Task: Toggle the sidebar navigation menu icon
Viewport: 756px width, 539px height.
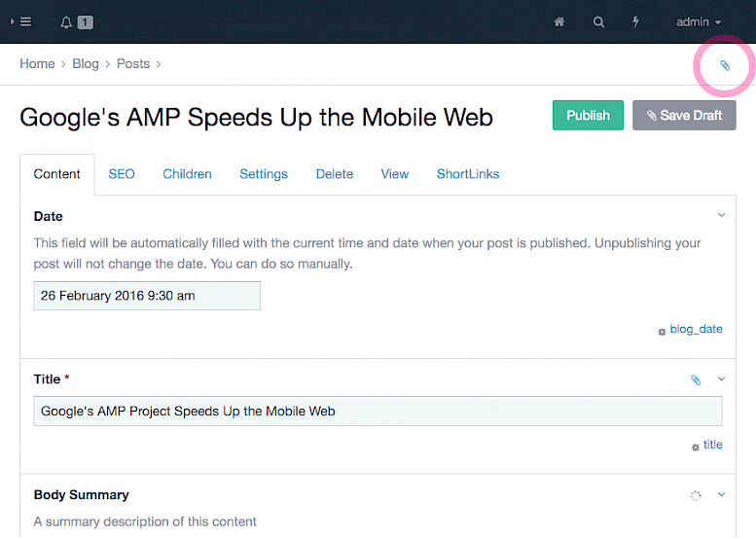Action: pyautogui.click(x=20, y=21)
